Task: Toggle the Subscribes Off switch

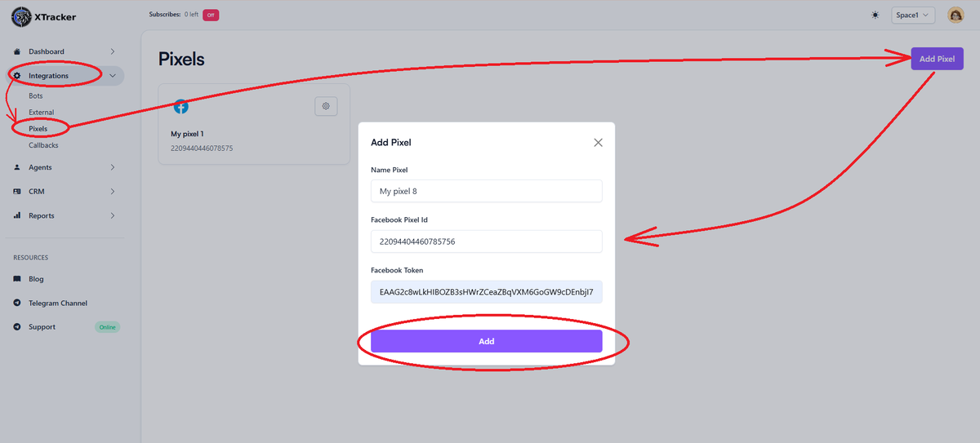Action: point(211,15)
